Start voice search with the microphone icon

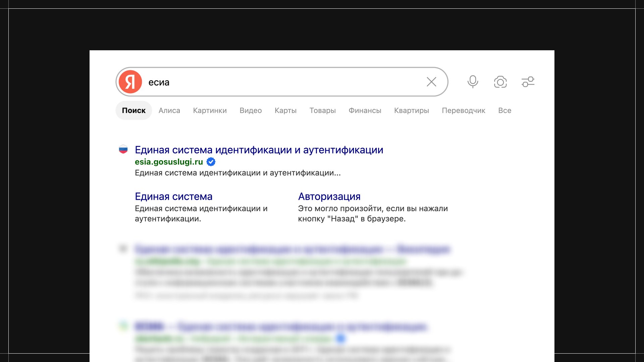pyautogui.click(x=473, y=82)
